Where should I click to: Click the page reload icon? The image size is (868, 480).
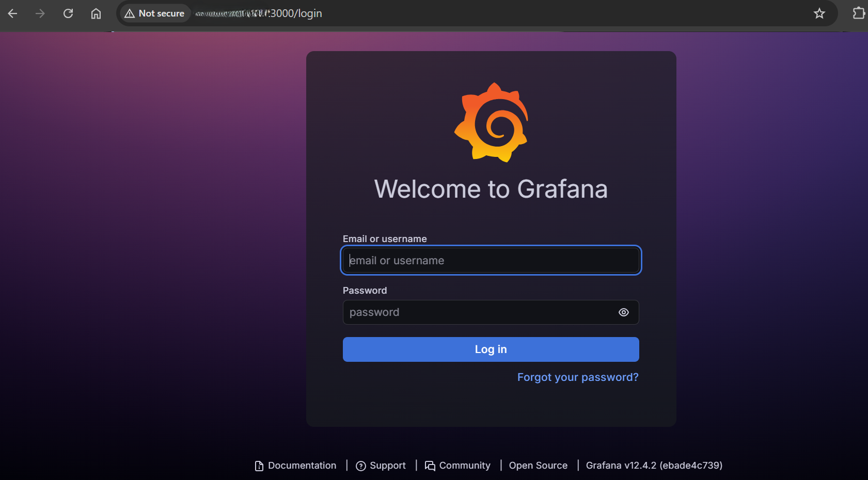68,13
